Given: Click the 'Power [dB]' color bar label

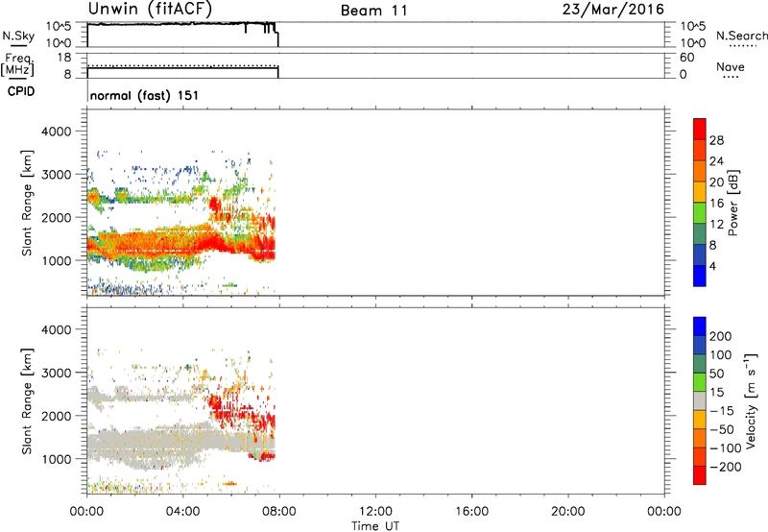Looking at the screenshot, I should pyautogui.click(x=732, y=203).
